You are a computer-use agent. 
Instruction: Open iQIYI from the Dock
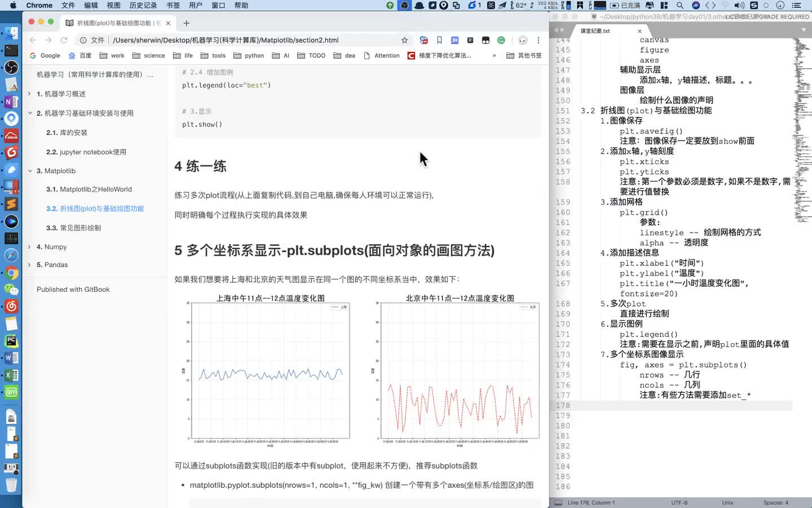pos(11,392)
